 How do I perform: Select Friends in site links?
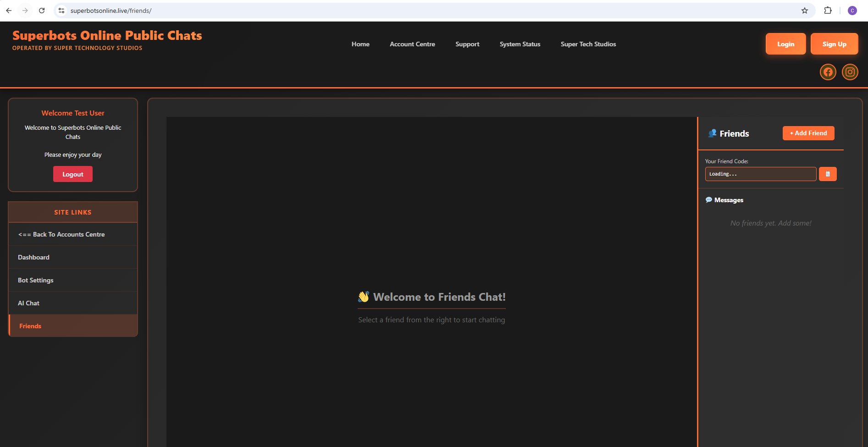tap(73, 326)
